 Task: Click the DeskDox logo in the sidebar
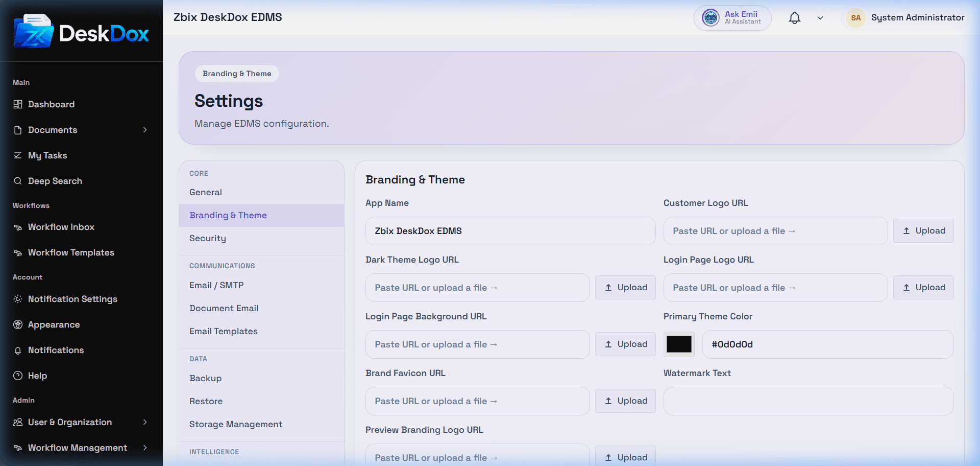82,32
